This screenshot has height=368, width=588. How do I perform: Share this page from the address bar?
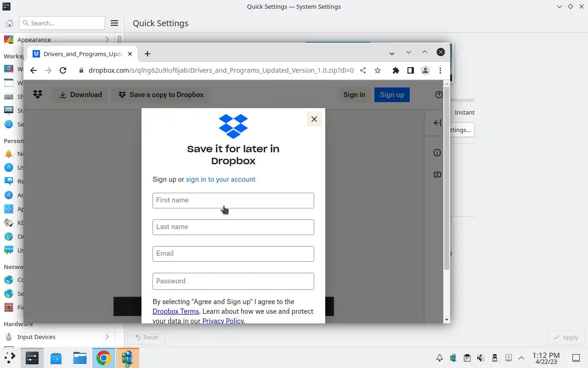(363, 70)
